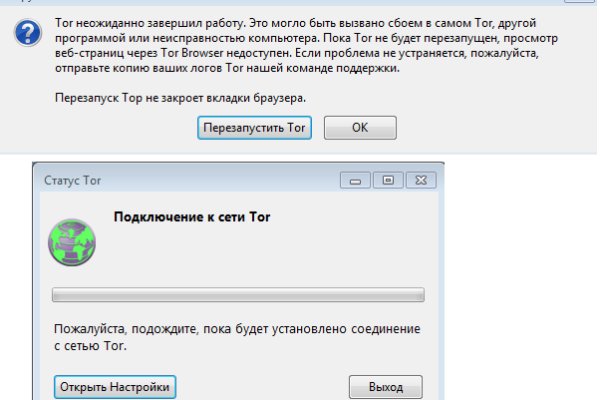Viewport: 600px width, 400px height.
Task: Click the Статус Tor title bar text
Action: point(73,181)
